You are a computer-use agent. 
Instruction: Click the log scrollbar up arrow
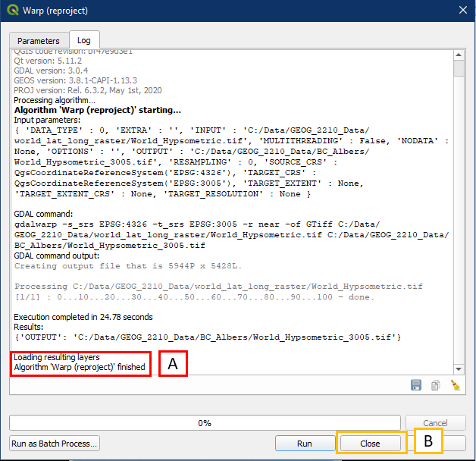click(459, 55)
